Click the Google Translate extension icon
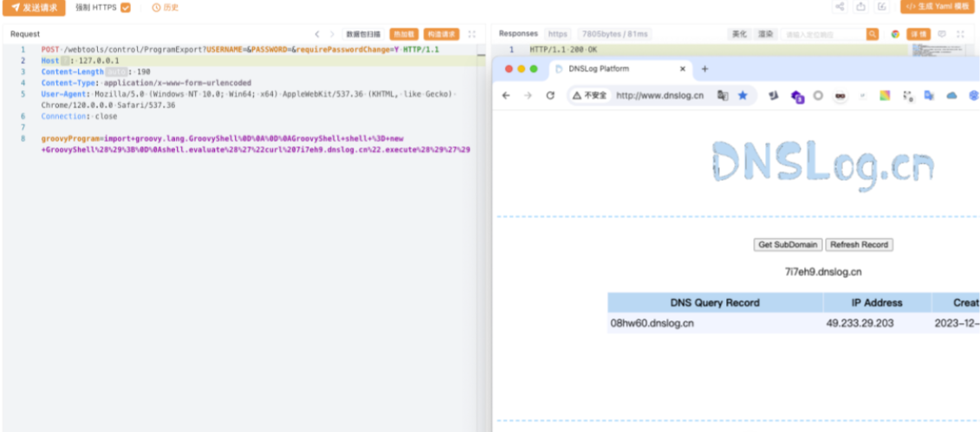 point(930,95)
